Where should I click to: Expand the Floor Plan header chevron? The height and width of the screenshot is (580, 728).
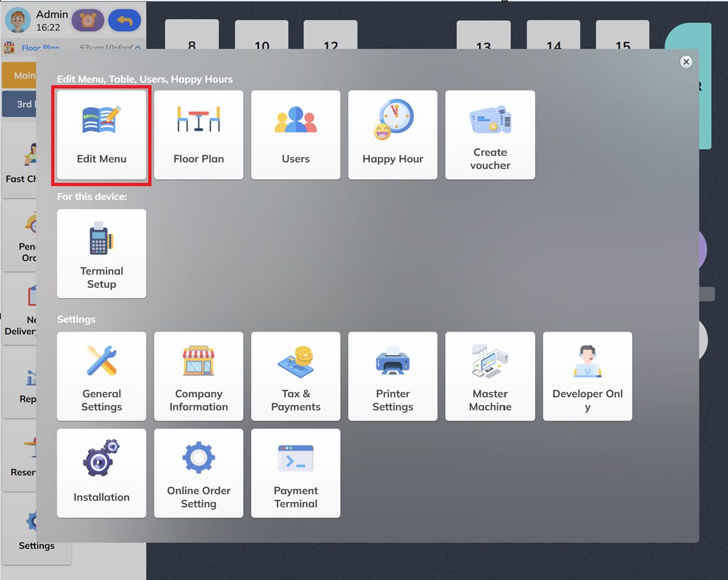[138, 47]
